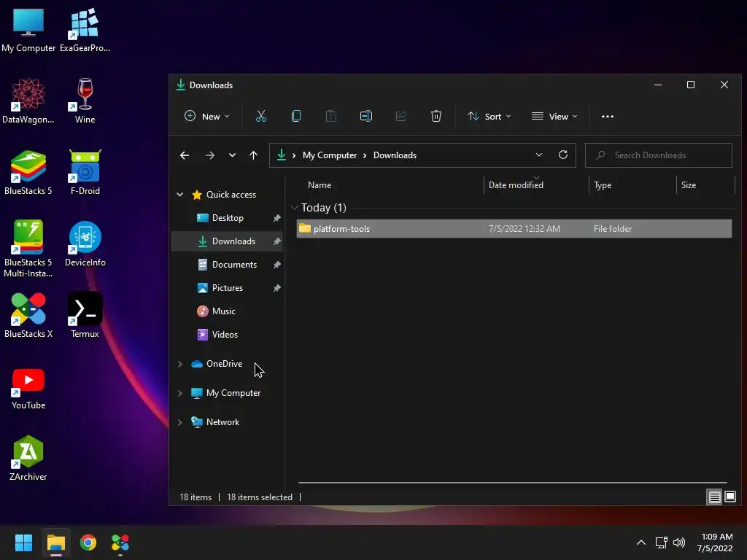Click the Copy icon in toolbar
The width and height of the screenshot is (747, 560).
296,116
